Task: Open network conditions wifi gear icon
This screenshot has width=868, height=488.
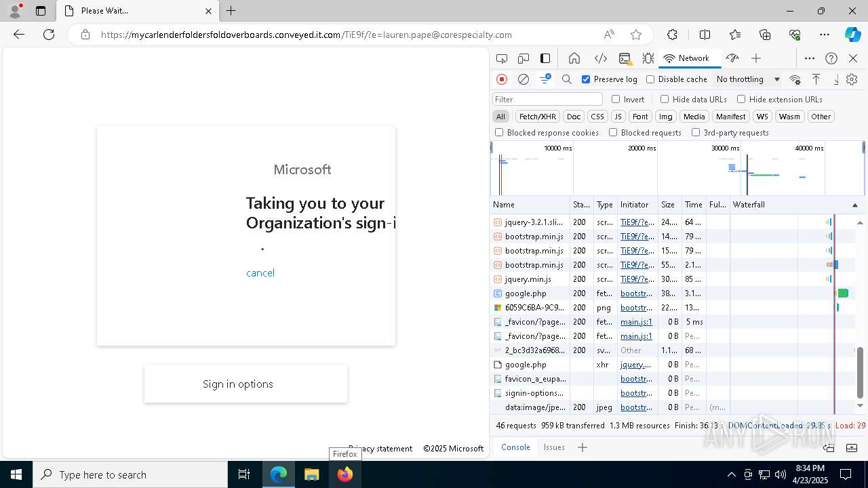Action: coord(795,79)
